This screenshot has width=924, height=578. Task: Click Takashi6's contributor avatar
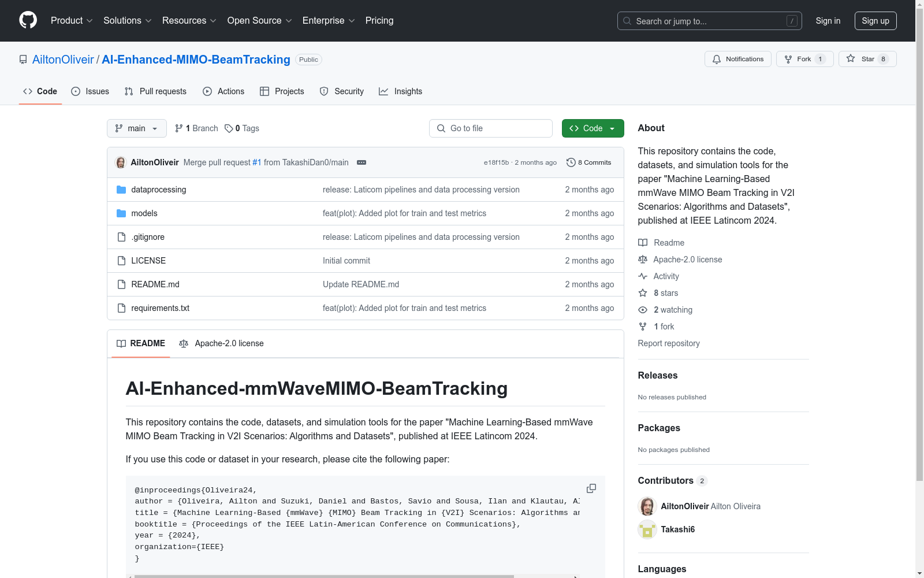(647, 529)
